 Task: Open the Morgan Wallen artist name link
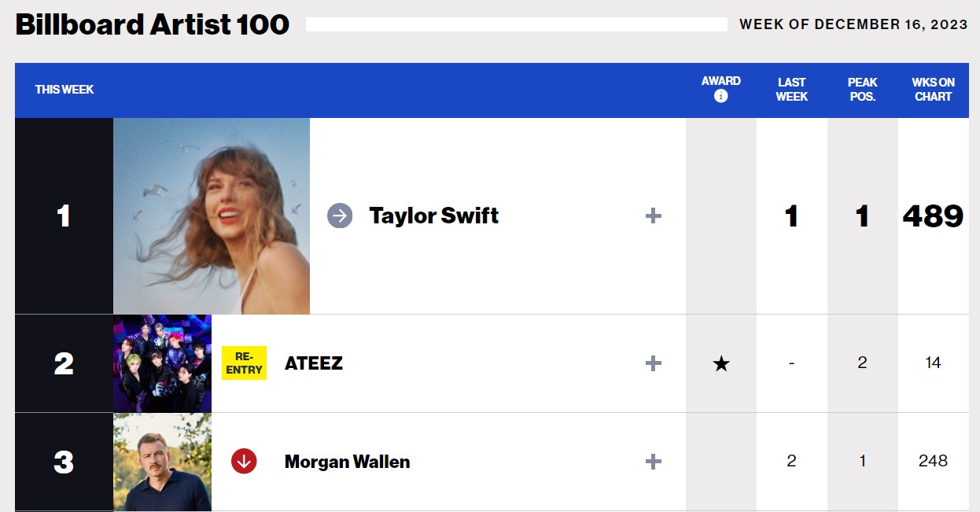[347, 462]
